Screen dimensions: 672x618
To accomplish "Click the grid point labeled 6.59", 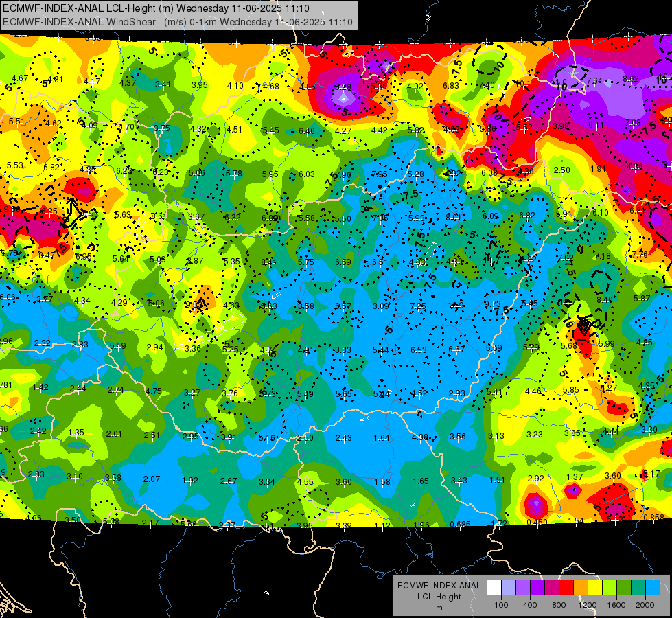I will pos(343,262).
